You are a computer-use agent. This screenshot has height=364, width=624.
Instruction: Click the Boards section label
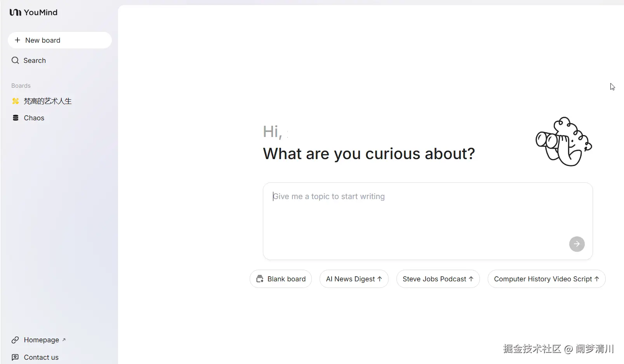coord(21,85)
